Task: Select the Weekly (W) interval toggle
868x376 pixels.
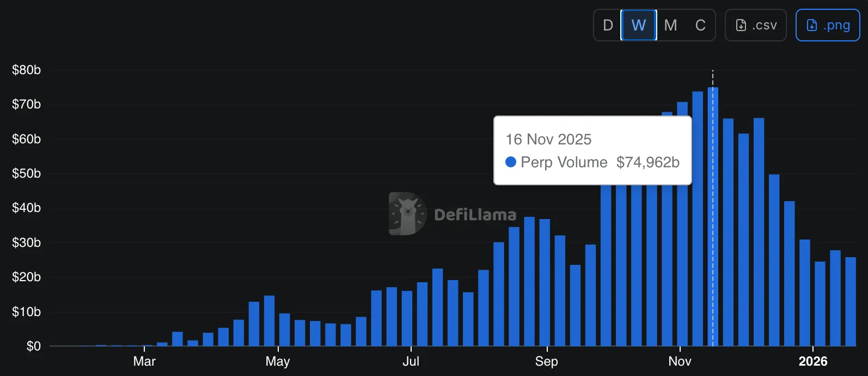Action: pyautogui.click(x=639, y=25)
